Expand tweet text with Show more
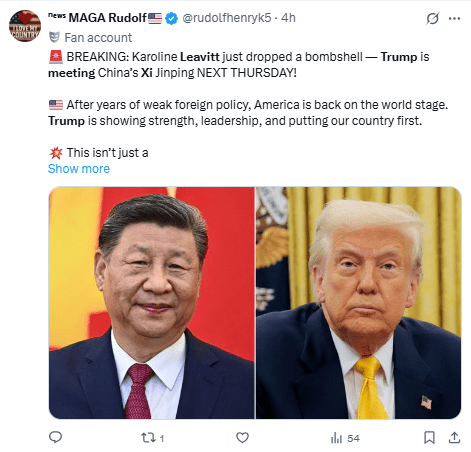This screenshot has height=452, width=471. tap(79, 169)
